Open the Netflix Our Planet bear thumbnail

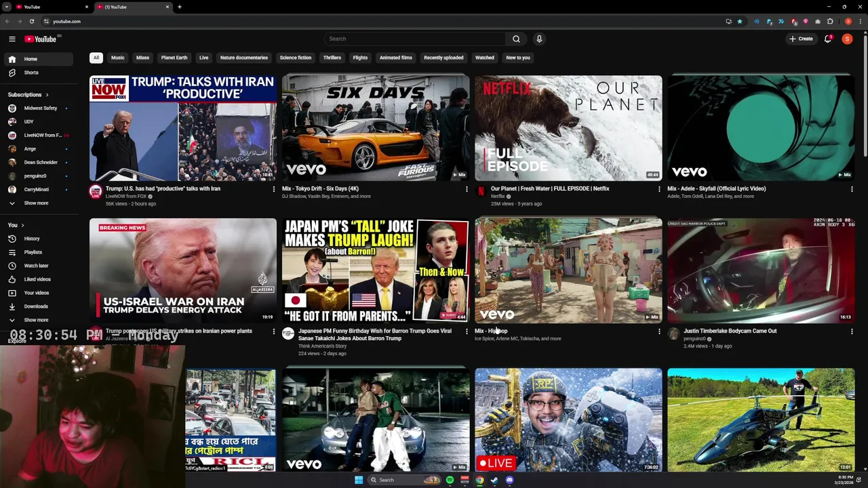(568, 127)
